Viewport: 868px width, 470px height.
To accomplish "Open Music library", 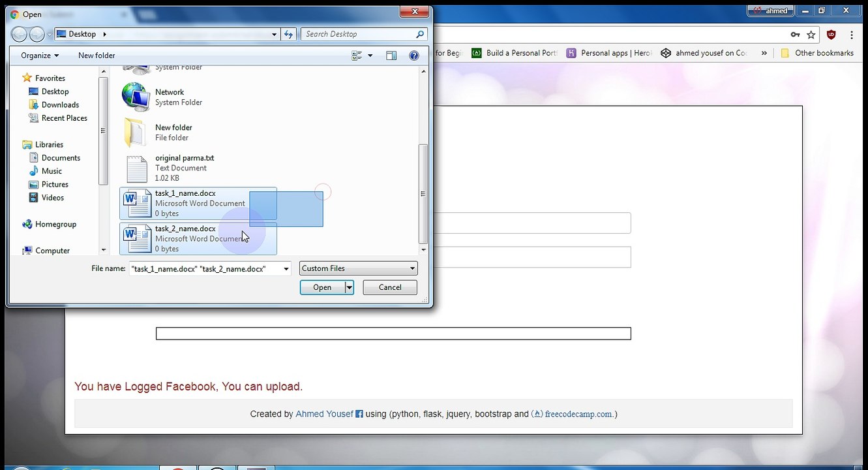I will tap(52, 171).
